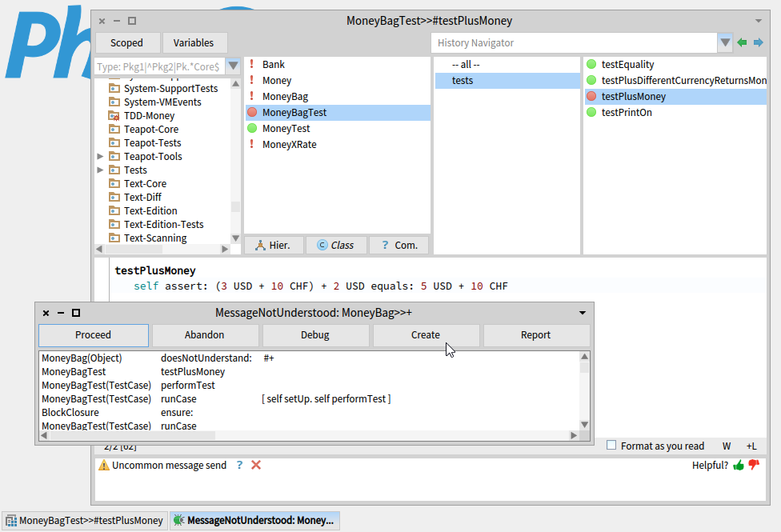Dismiss the critique with red X

(x=256, y=466)
